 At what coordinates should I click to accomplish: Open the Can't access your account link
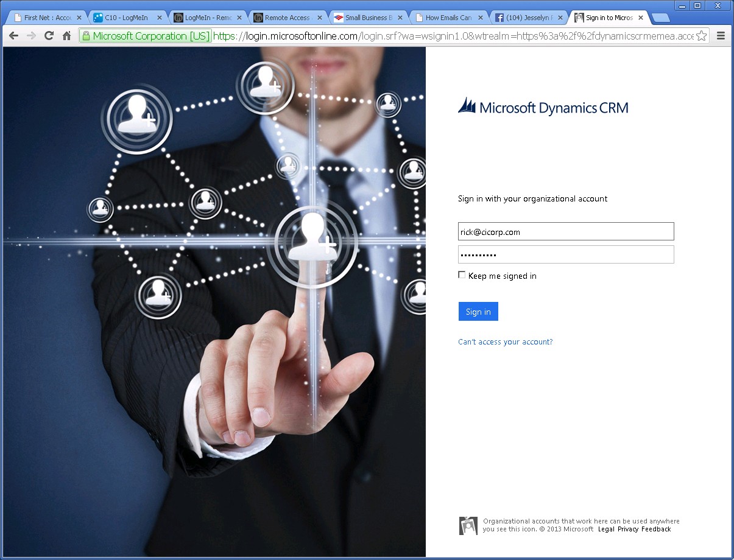click(506, 342)
